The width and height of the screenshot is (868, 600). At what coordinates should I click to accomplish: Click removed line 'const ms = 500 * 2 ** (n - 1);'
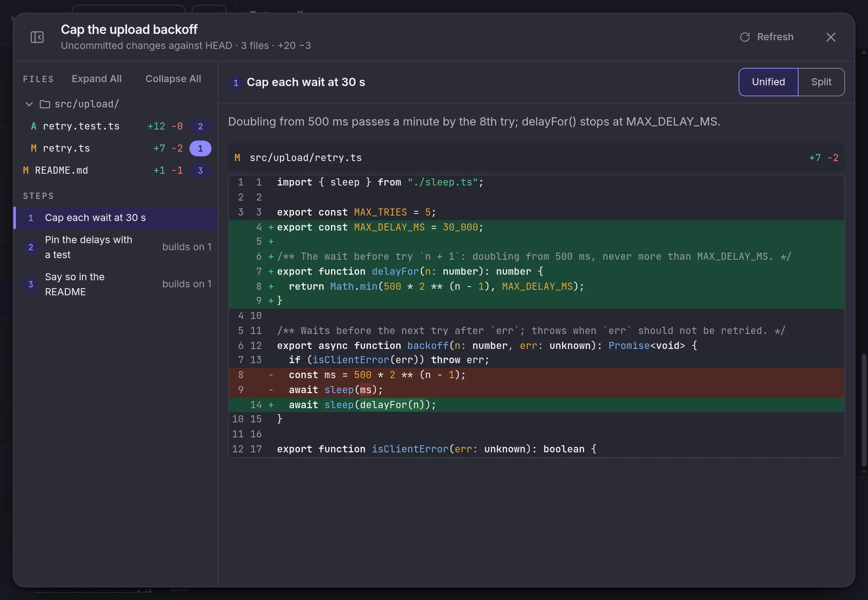pyautogui.click(x=537, y=375)
